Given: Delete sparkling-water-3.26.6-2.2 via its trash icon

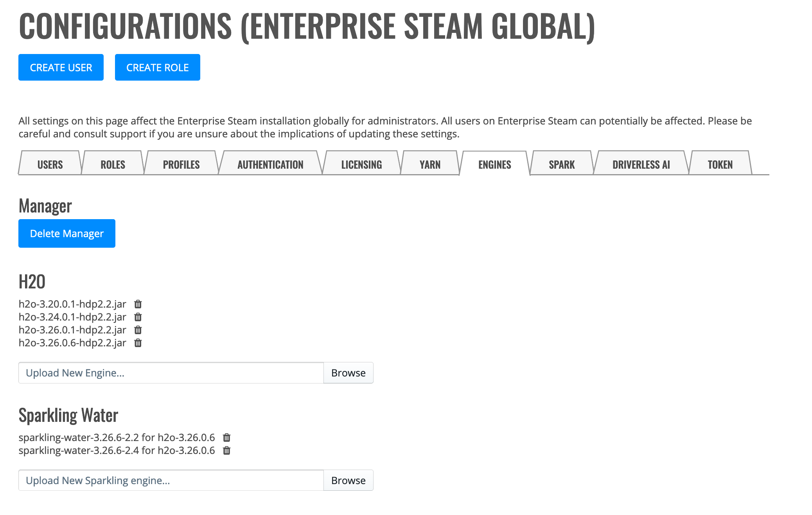Looking at the screenshot, I should [226, 438].
